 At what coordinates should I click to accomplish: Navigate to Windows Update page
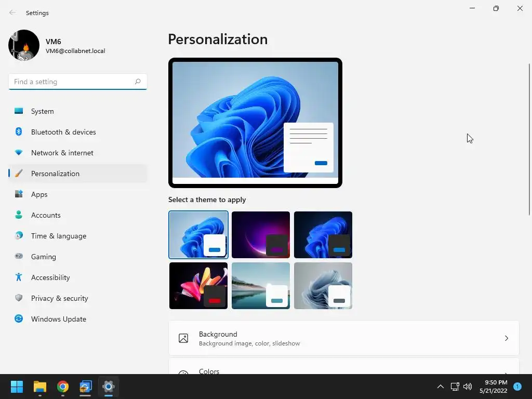pos(78,319)
